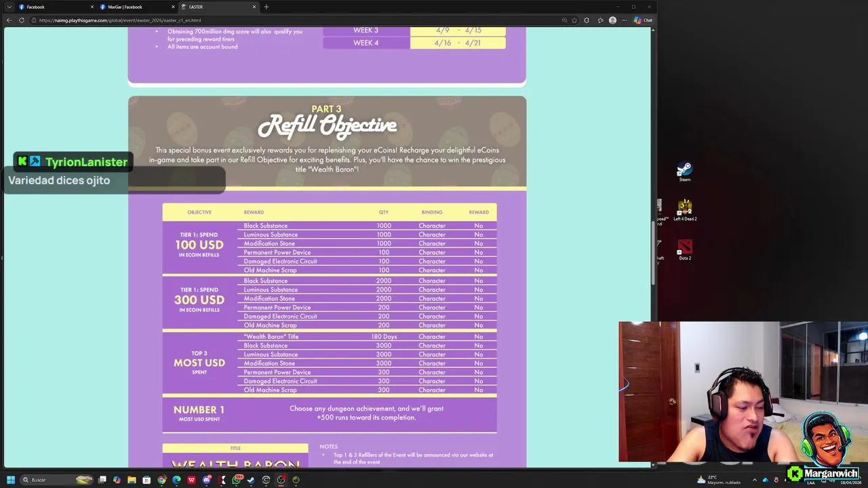Click the OBJECTIVE column header
This screenshot has width=868, height=488.
click(199, 212)
